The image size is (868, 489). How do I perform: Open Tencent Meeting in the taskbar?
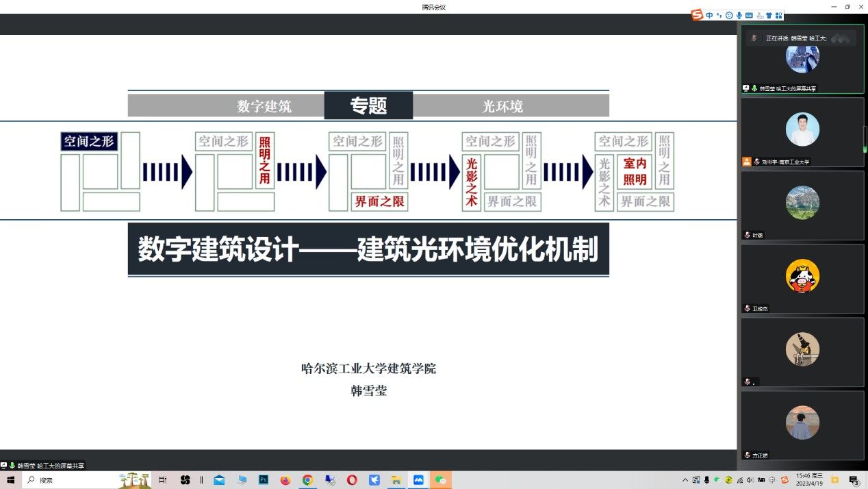point(418,480)
